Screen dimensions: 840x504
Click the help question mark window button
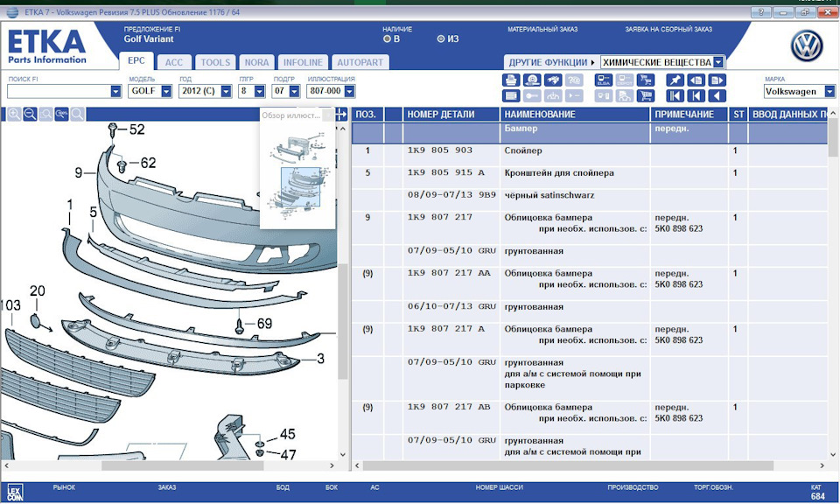[x=760, y=12]
